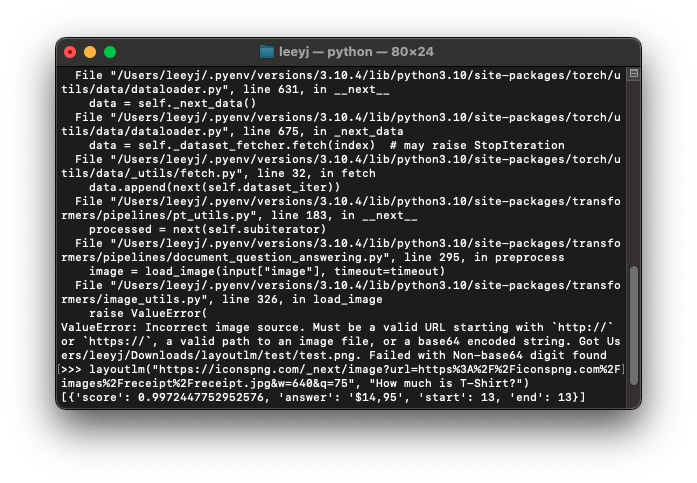Close the Terminal window with red button
Image resolution: width=697 pixels, height=483 pixels.
pyautogui.click(x=70, y=51)
